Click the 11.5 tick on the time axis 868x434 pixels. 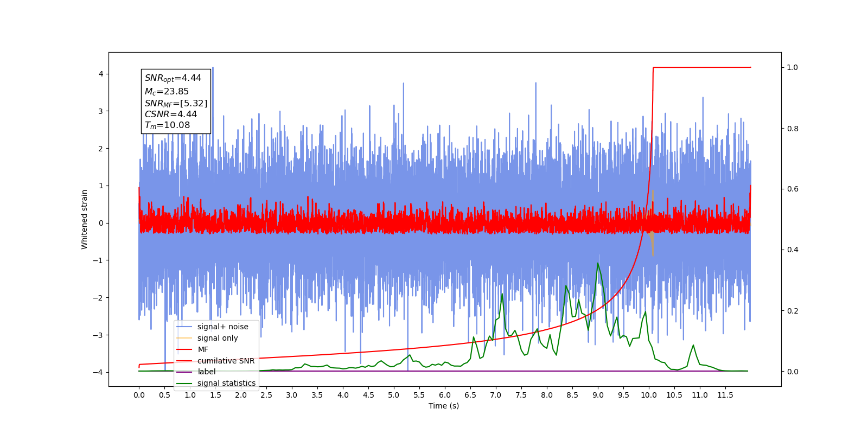pyautogui.click(x=725, y=395)
